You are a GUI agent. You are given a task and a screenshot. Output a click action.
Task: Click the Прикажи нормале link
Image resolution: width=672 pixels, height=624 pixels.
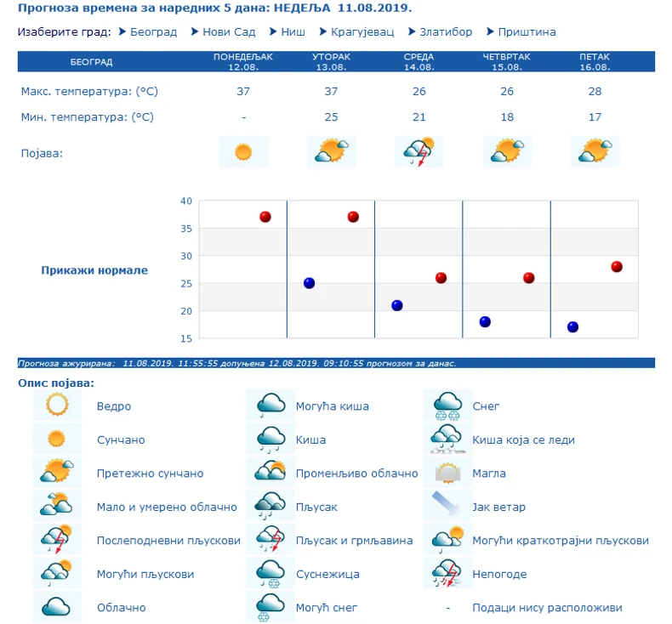click(94, 270)
